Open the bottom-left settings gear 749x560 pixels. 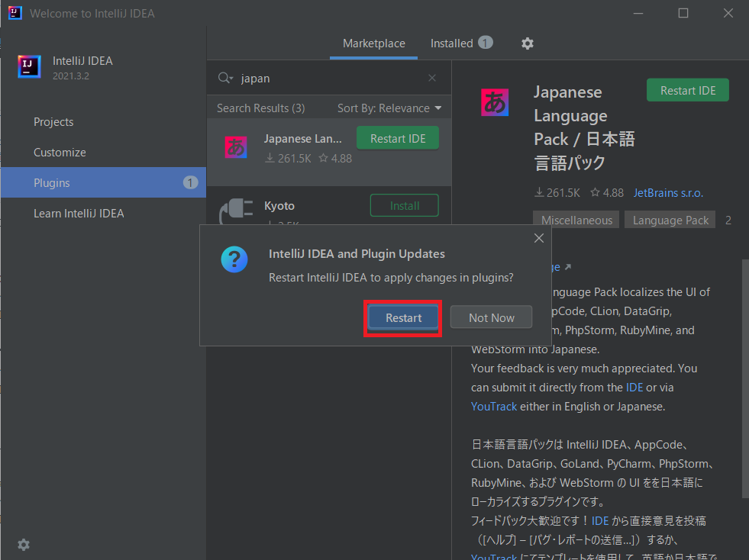[24, 545]
